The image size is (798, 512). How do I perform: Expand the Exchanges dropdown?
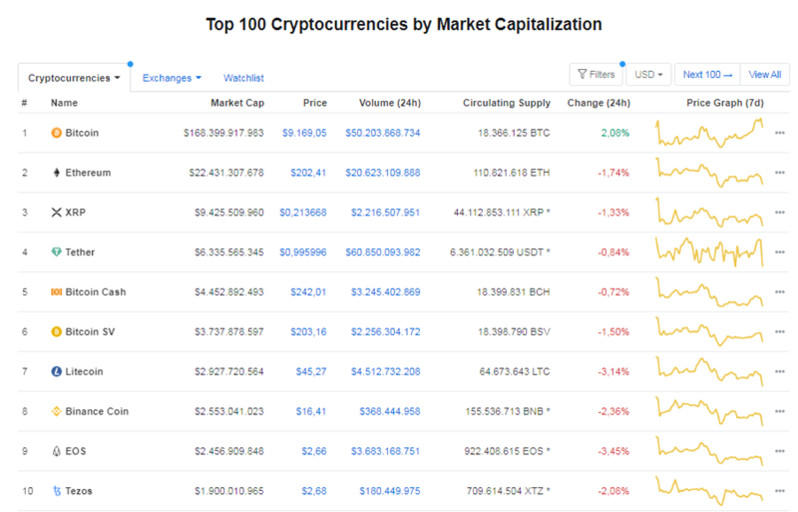pyautogui.click(x=171, y=77)
